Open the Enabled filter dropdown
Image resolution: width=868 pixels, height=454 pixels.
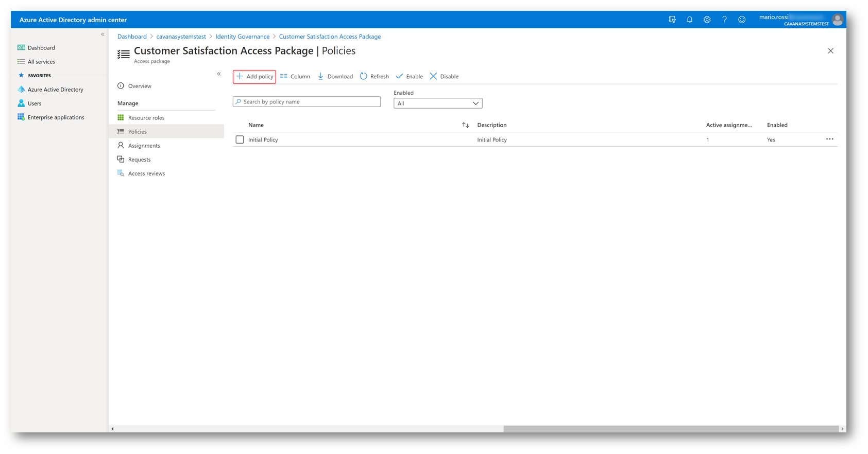pyautogui.click(x=438, y=103)
